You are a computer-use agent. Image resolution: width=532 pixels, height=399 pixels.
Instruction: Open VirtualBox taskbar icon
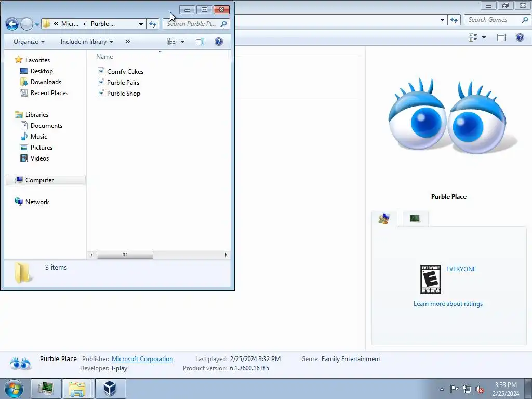(x=110, y=389)
